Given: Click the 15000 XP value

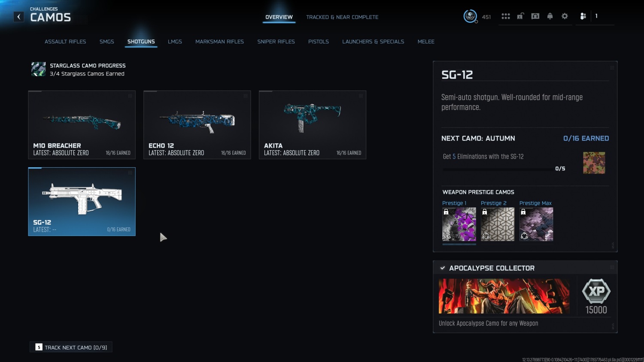Looking at the screenshot, I should (596, 310).
